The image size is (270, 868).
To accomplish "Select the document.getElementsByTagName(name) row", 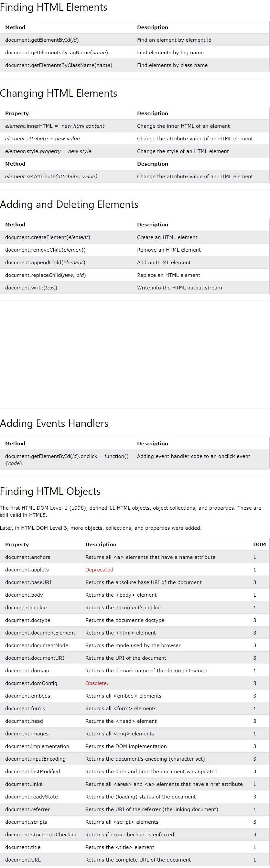I will tap(135, 53).
